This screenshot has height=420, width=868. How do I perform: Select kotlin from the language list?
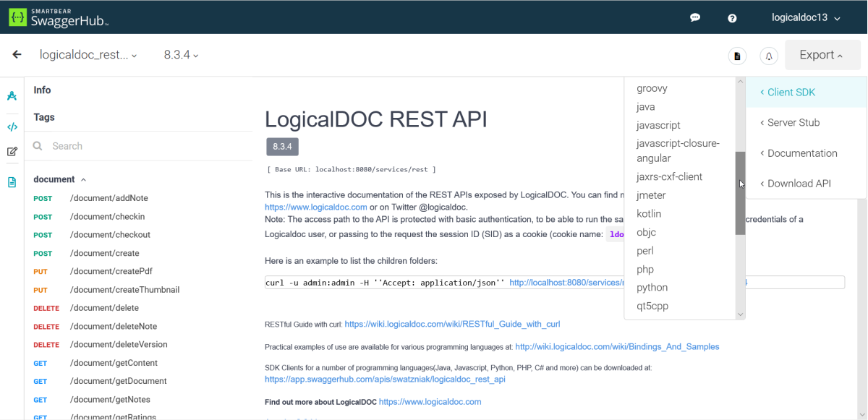coord(649,213)
